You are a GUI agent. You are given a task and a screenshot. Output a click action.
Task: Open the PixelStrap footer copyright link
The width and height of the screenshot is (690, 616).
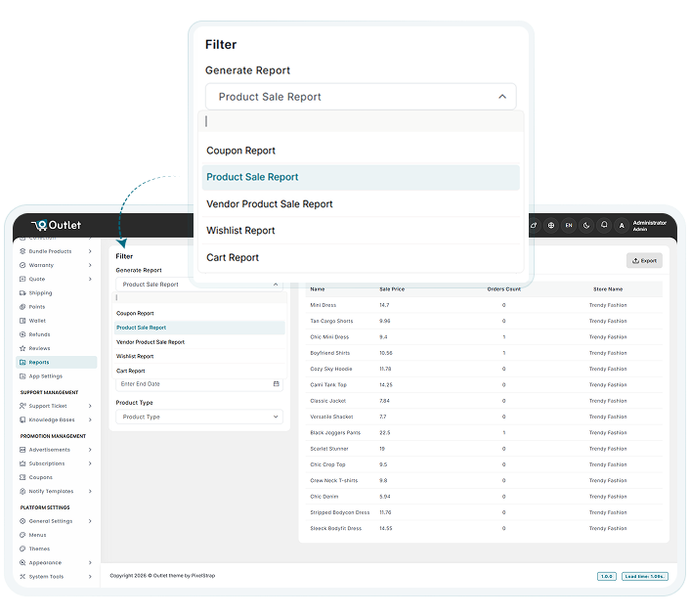point(203,576)
